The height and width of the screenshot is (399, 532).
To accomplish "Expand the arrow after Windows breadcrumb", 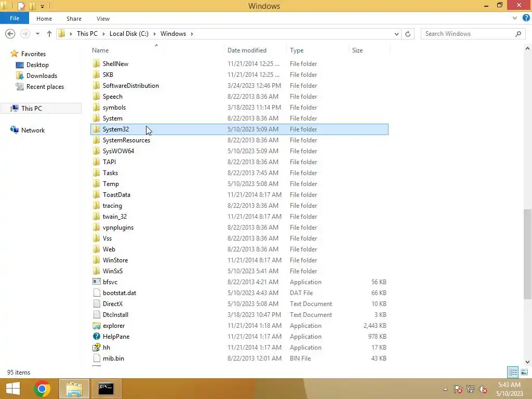I will tap(192, 34).
